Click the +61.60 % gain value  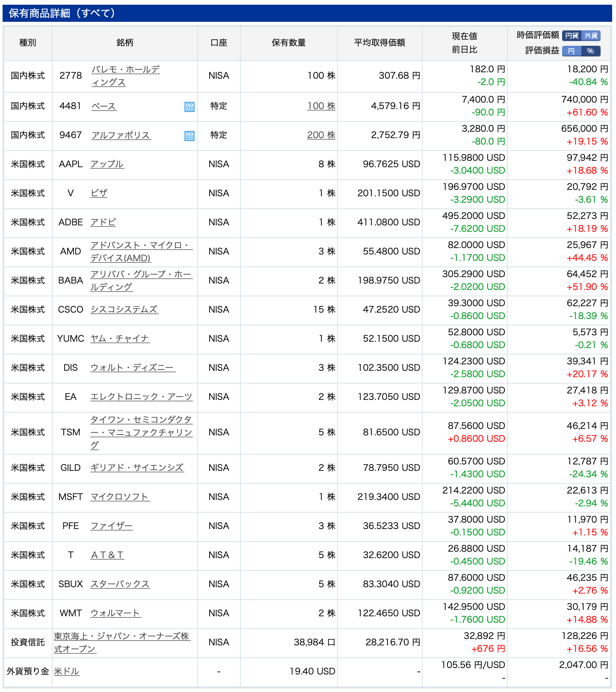click(x=587, y=112)
